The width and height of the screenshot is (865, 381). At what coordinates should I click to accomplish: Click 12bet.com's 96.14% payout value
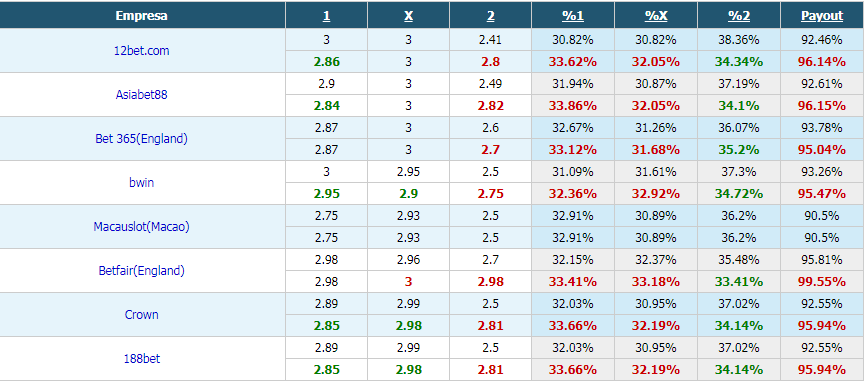[x=822, y=62]
